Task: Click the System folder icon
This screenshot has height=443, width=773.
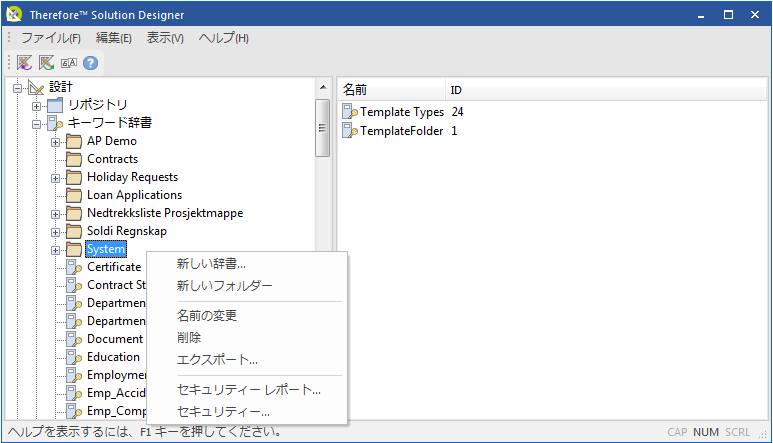Action: pyautogui.click(x=74, y=249)
